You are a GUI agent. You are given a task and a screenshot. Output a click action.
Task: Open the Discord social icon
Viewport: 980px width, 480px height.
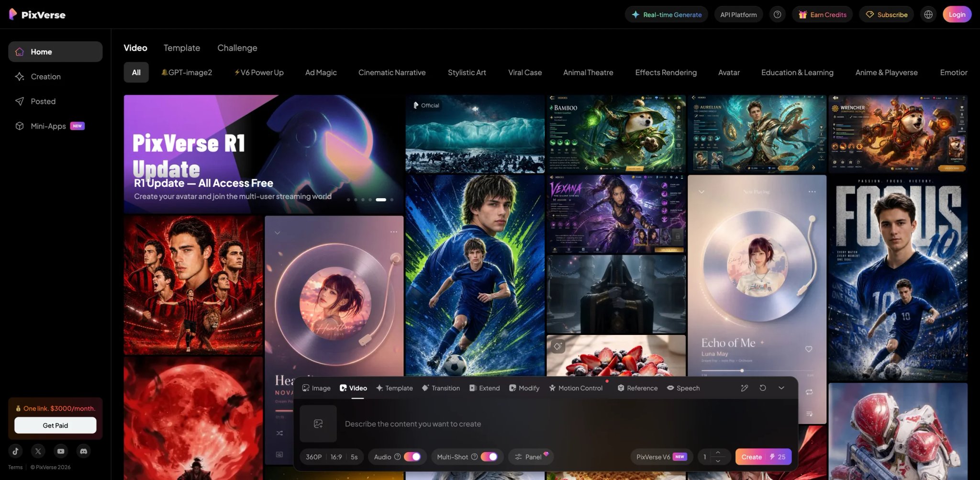84,451
